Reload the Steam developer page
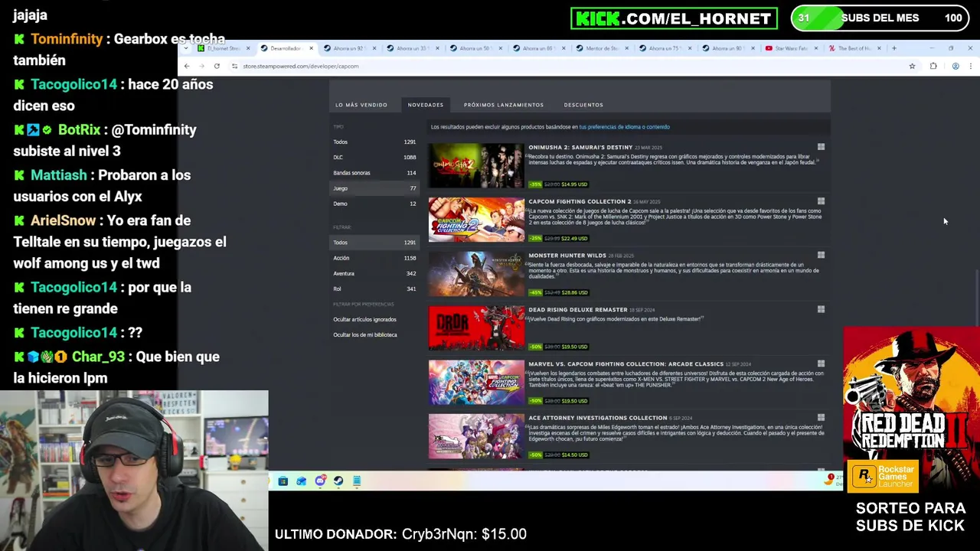 click(x=217, y=67)
